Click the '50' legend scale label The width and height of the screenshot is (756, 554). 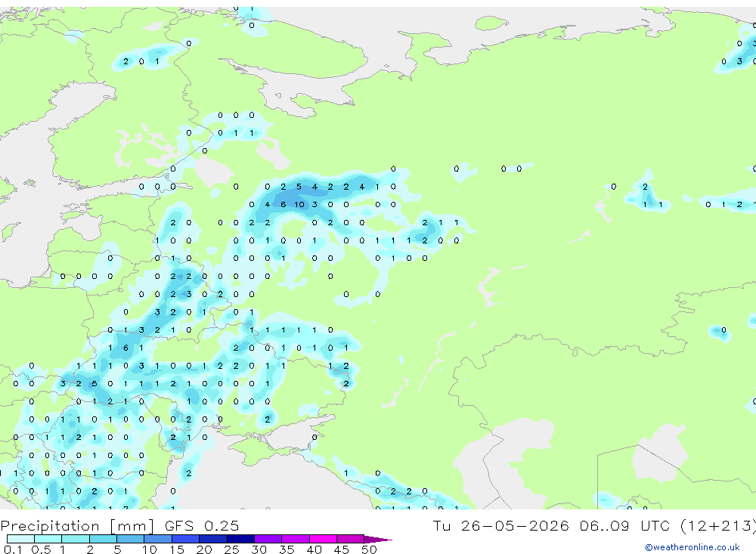tap(369, 549)
